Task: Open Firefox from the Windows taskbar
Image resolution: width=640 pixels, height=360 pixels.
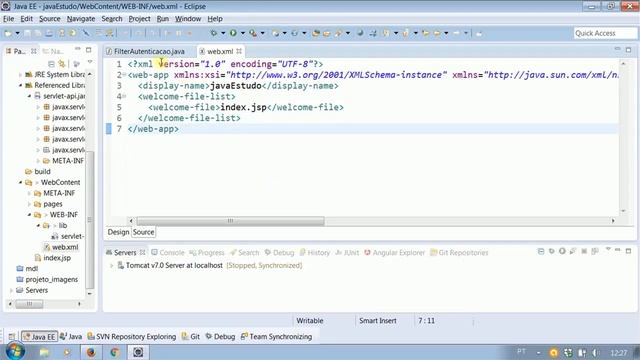Action: pos(91,352)
